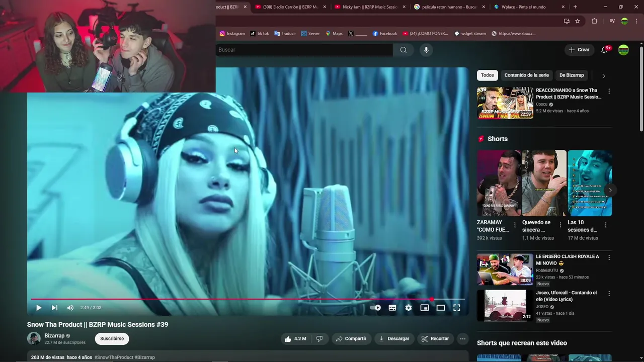Screen dimensions: 644x362
Task: Click the Descargar download button
Action: tap(394, 339)
